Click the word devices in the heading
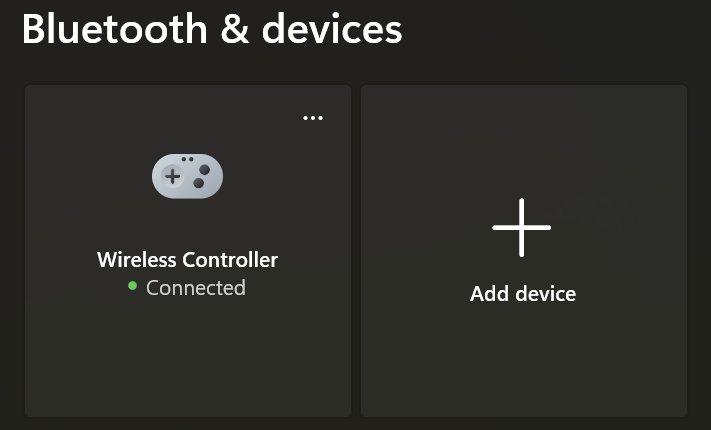This screenshot has height=430, width=711. (332, 29)
